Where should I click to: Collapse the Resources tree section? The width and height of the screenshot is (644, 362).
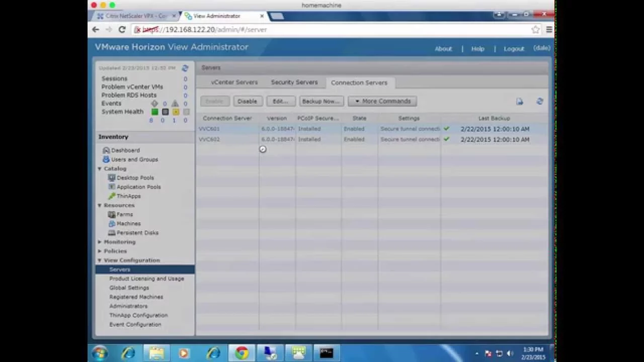pos(100,206)
